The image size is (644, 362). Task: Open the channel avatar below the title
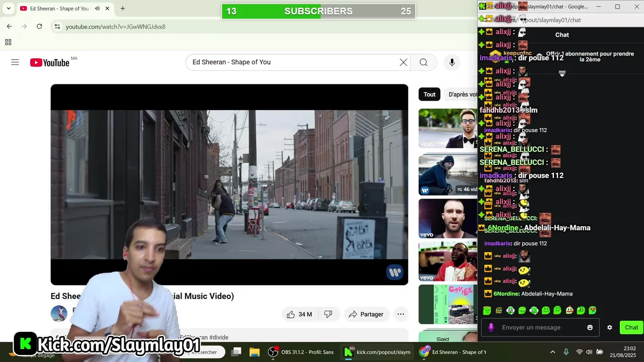(59, 313)
